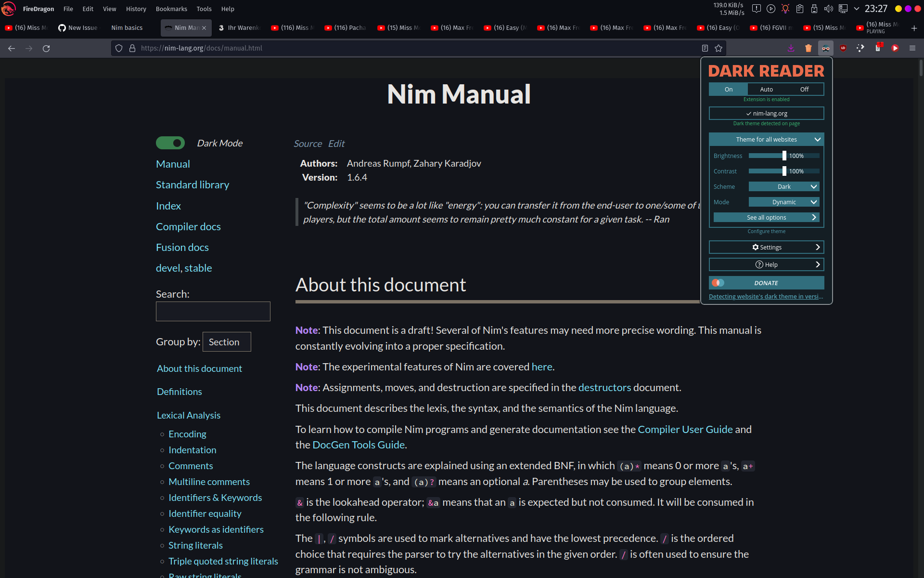Viewport: 924px width, 578px height.
Task: Open the Mode dropdown set to Dynamic
Action: 783,202
